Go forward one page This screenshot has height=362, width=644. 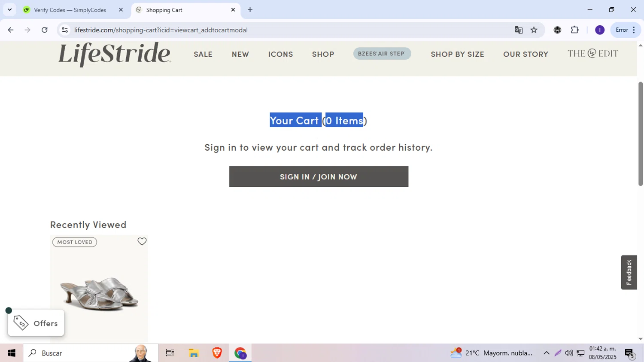27,30
